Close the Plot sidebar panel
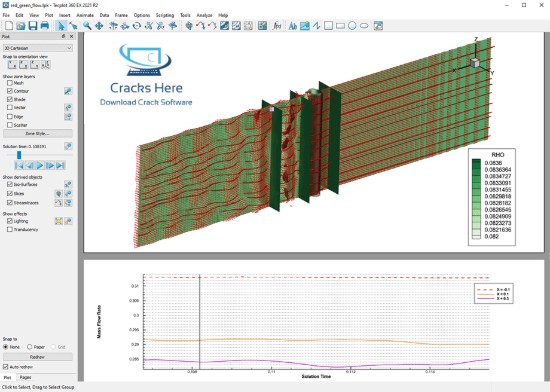 [x=72, y=36]
